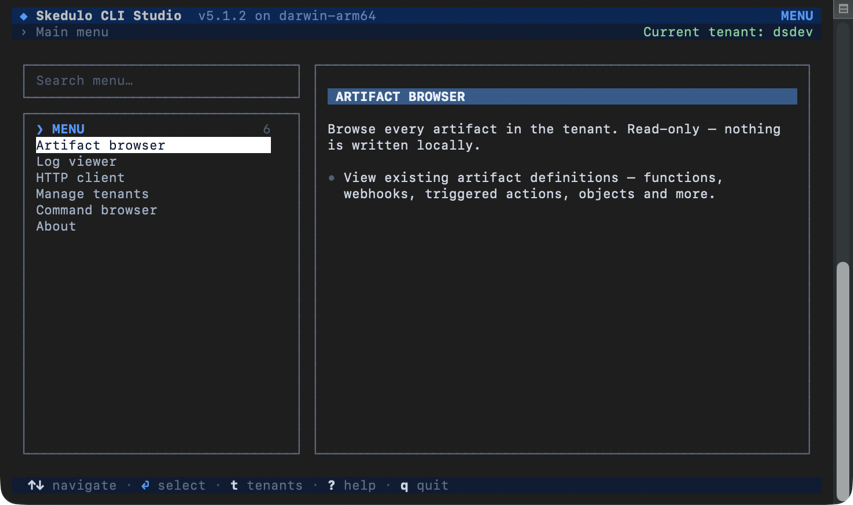Viewport: 853px width, 505px height.
Task: Select Artifact browser menu entry
Action: [x=153, y=145]
